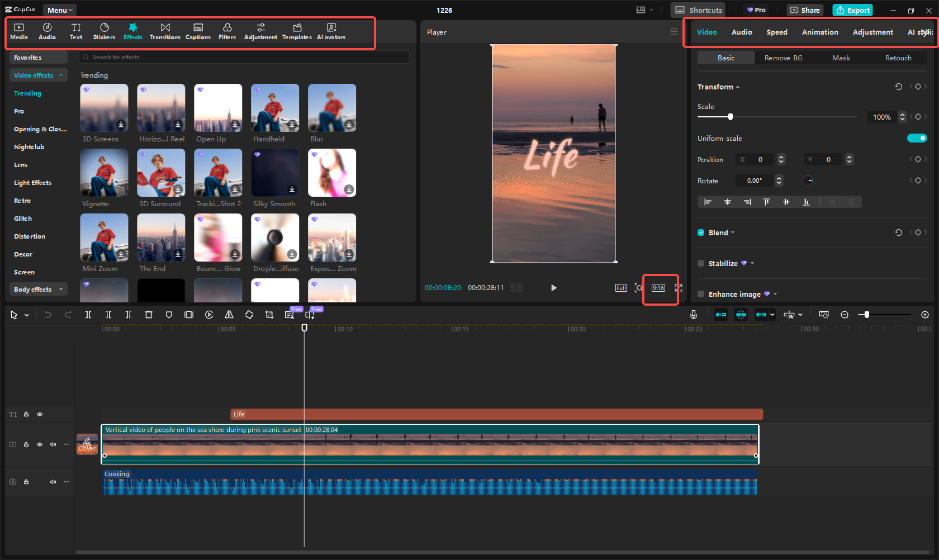This screenshot has width=939, height=560.
Task: Enable the Stabilize checkbox
Action: click(701, 263)
